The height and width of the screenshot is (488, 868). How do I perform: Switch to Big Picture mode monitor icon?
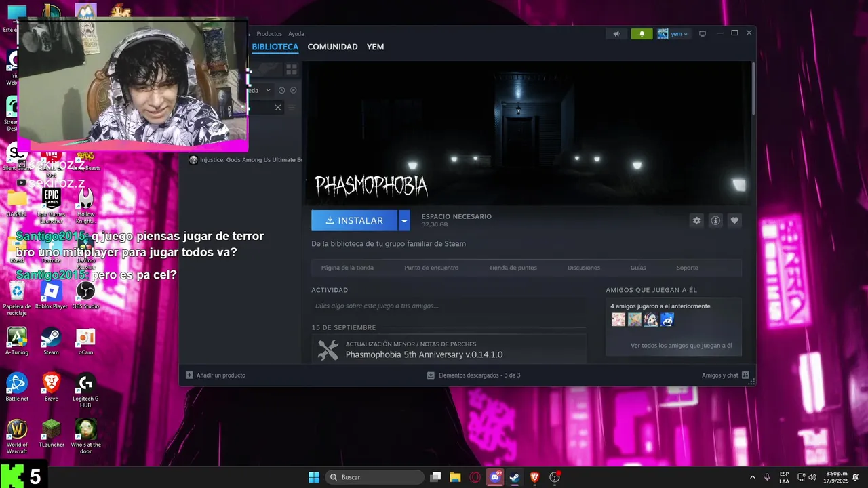(x=703, y=33)
